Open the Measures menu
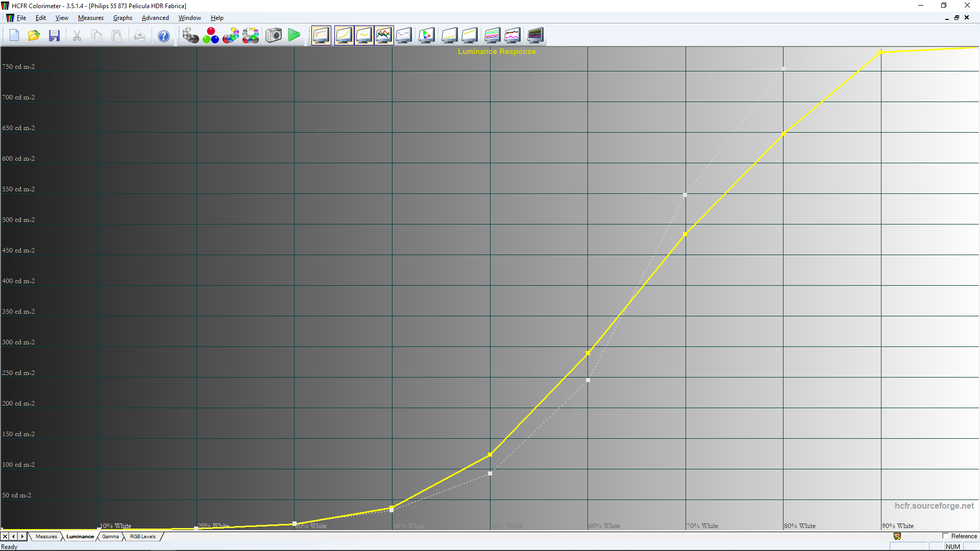This screenshot has height=551, width=980. [91, 18]
